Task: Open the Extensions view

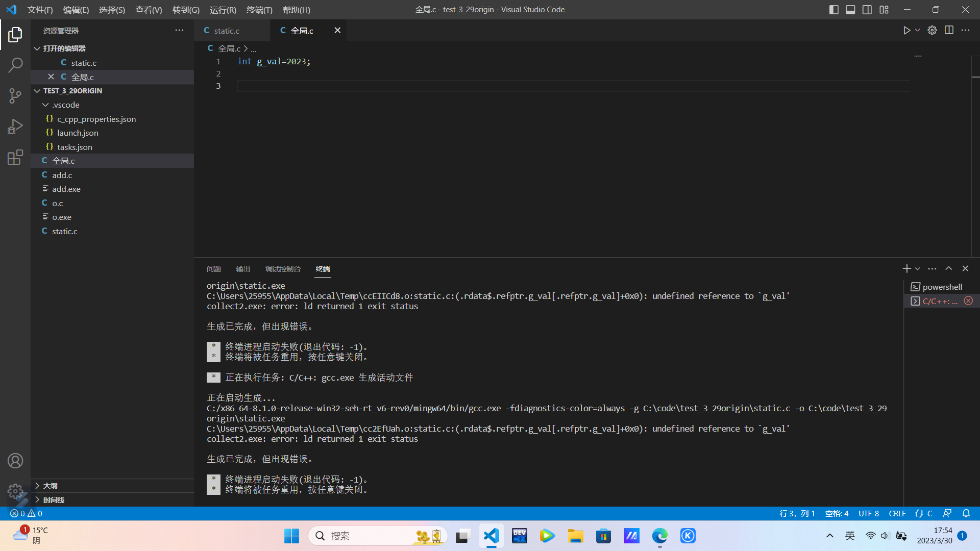Action: (15, 157)
